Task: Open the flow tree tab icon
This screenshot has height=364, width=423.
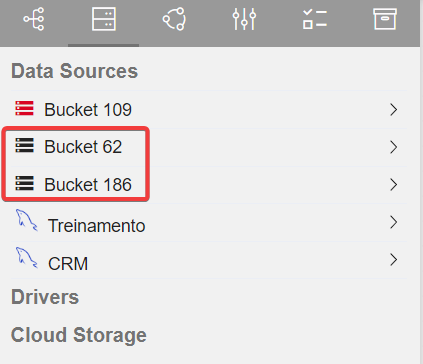Action: click(34, 19)
